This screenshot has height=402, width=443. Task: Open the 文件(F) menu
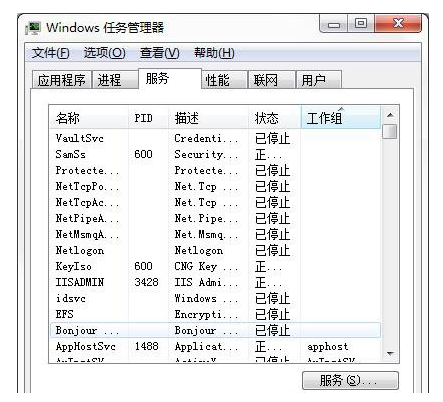click(51, 53)
